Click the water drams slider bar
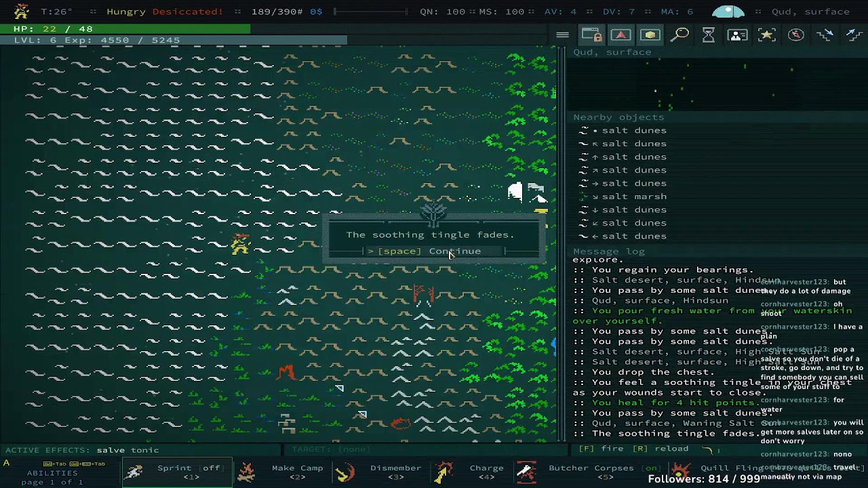 pos(370,12)
